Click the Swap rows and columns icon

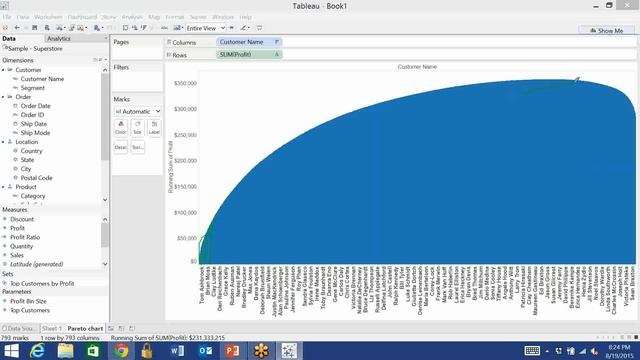coord(125,28)
